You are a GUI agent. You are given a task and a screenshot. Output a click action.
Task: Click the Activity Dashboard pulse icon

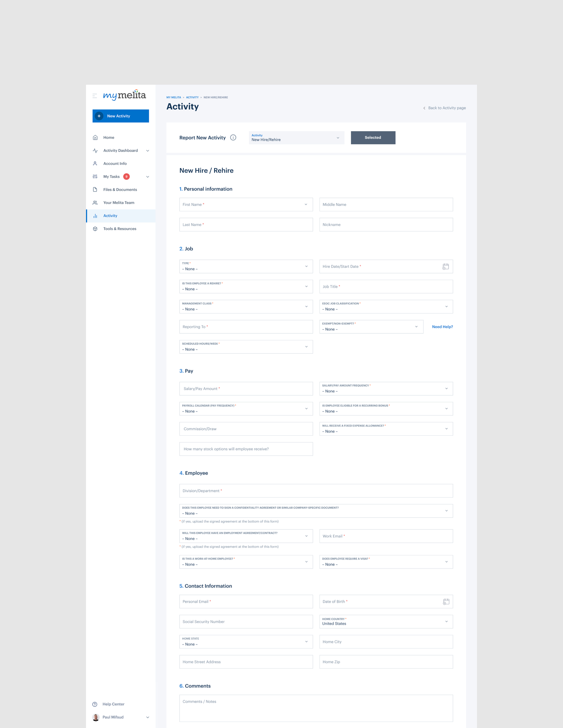tap(95, 151)
